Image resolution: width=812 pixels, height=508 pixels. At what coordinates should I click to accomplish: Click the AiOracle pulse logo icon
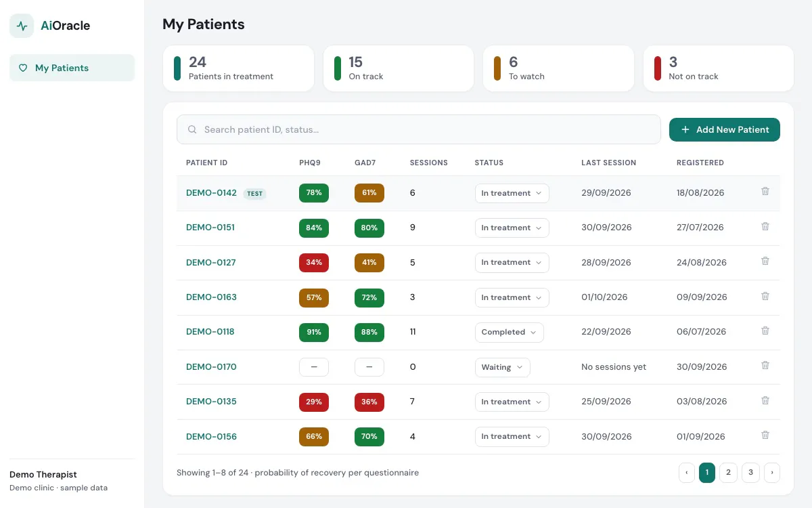(x=22, y=26)
